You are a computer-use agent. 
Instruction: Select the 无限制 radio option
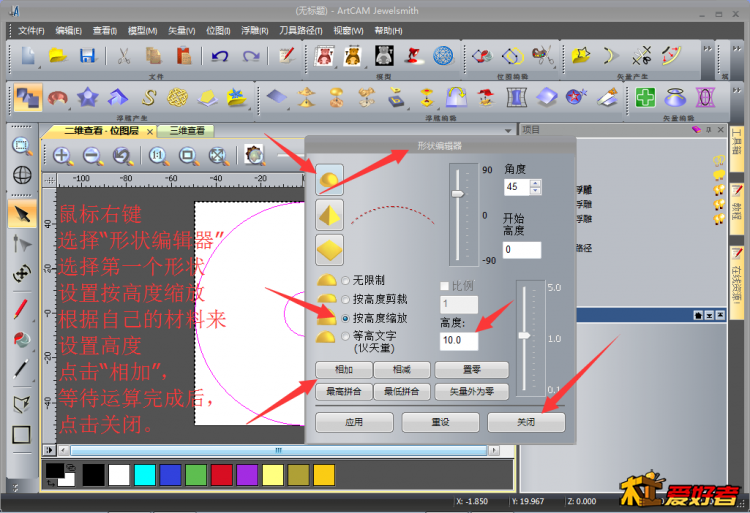point(345,281)
